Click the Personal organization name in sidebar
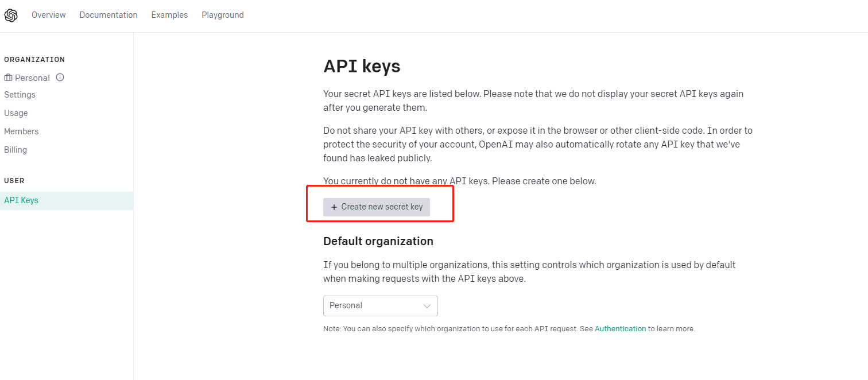 pos(33,78)
